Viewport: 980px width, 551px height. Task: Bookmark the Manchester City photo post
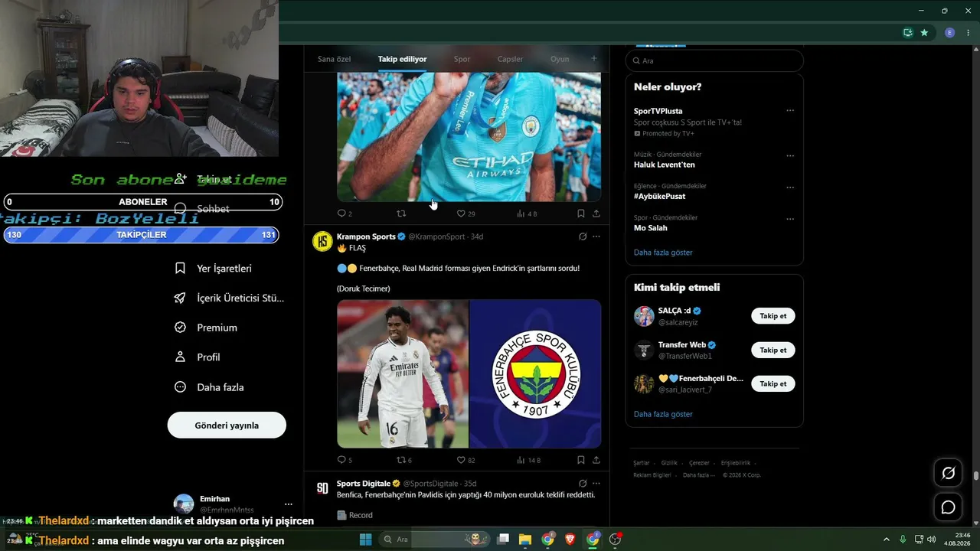click(x=581, y=214)
